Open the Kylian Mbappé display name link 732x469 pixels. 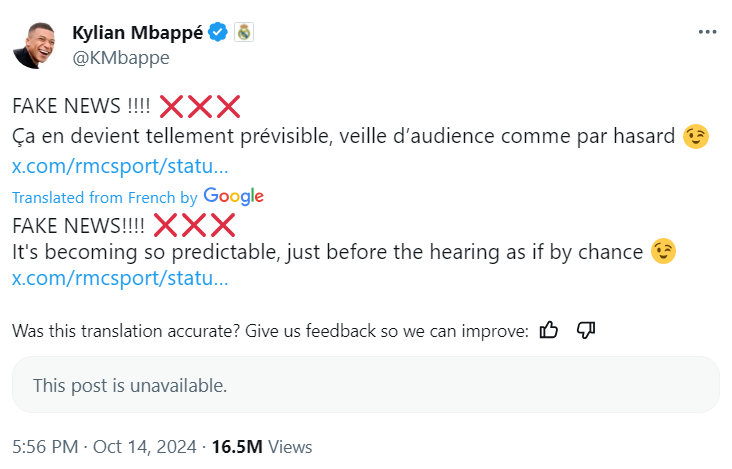click(x=138, y=32)
